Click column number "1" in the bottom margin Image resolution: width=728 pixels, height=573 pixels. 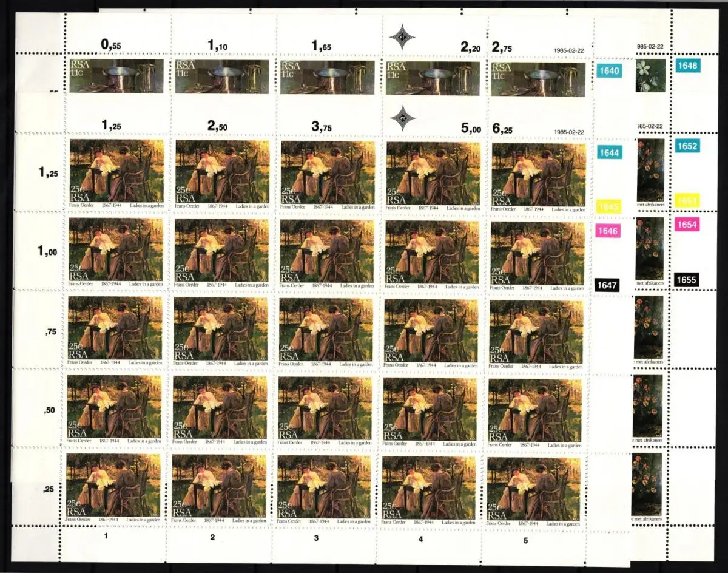point(106,537)
